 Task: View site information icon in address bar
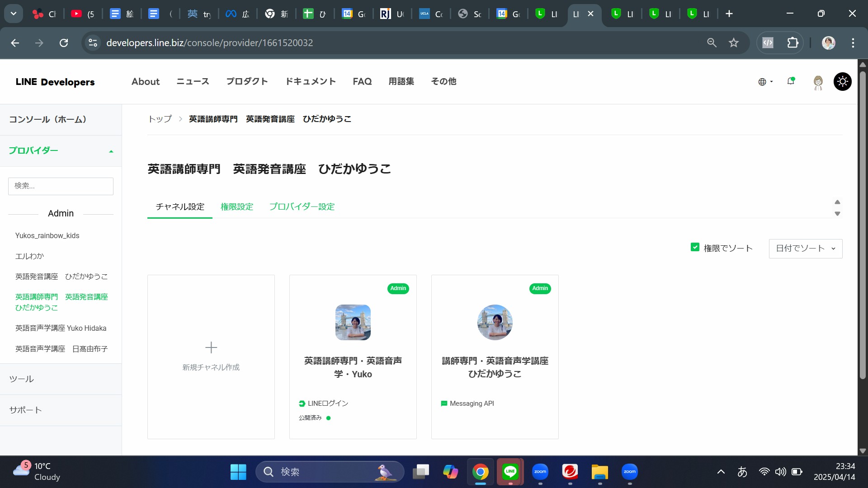[x=93, y=43]
